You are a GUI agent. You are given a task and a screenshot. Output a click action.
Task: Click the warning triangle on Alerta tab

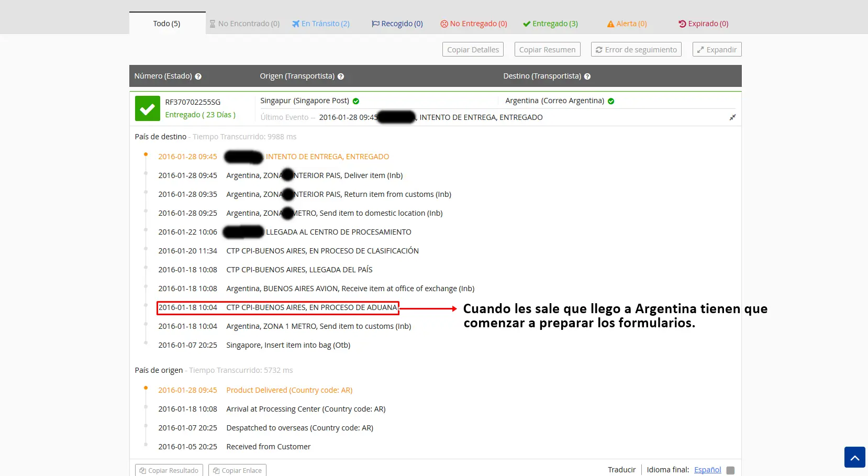coord(610,24)
